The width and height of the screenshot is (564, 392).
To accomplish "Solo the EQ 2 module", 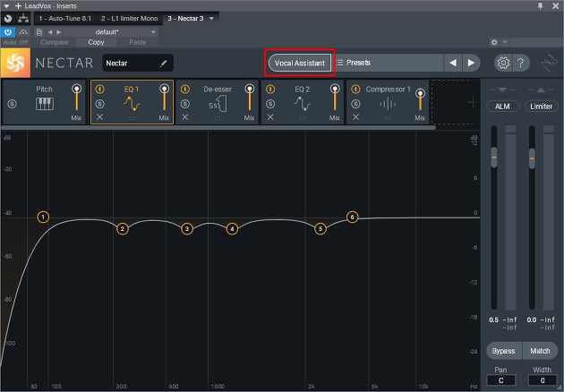I will click(270, 104).
